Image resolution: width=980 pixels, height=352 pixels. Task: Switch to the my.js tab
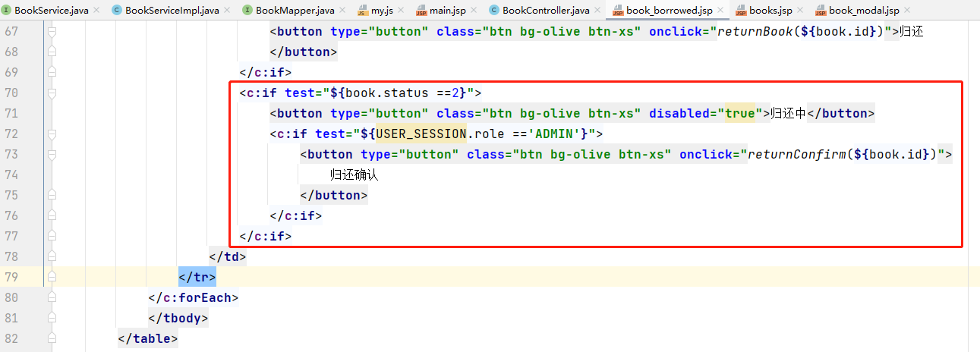[x=382, y=11]
